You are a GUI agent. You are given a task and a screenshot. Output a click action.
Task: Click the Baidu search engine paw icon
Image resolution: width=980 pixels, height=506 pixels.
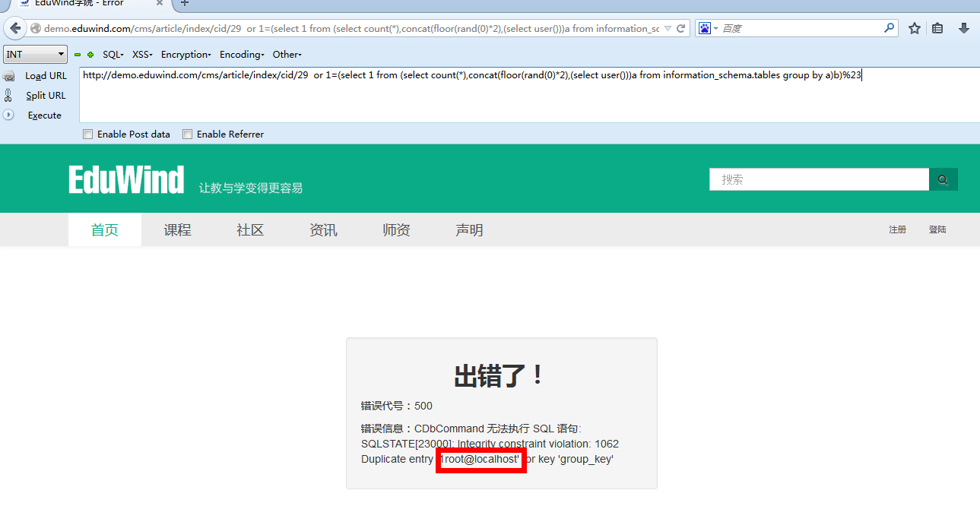[705, 28]
